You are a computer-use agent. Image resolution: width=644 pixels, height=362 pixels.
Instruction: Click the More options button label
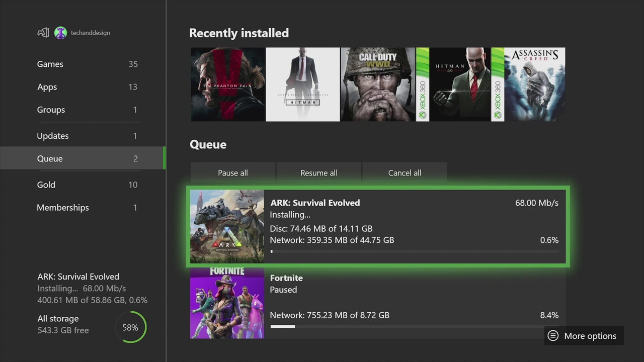coord(590,336)
